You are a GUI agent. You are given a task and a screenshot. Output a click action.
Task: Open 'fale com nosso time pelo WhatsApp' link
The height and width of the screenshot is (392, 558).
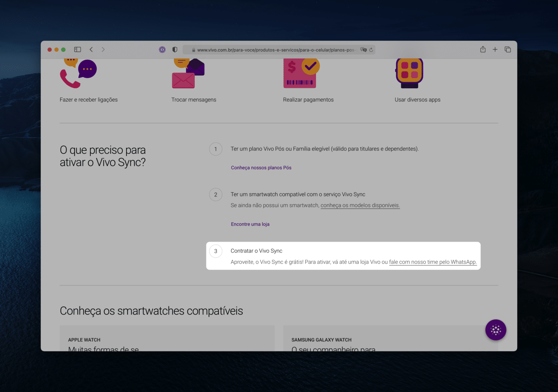pos(432,262)
